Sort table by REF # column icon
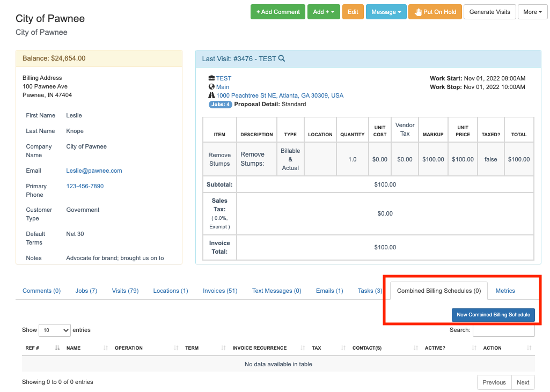Viewport: 550px width, 392px height. pyautogui.click(x=57, y=348)
